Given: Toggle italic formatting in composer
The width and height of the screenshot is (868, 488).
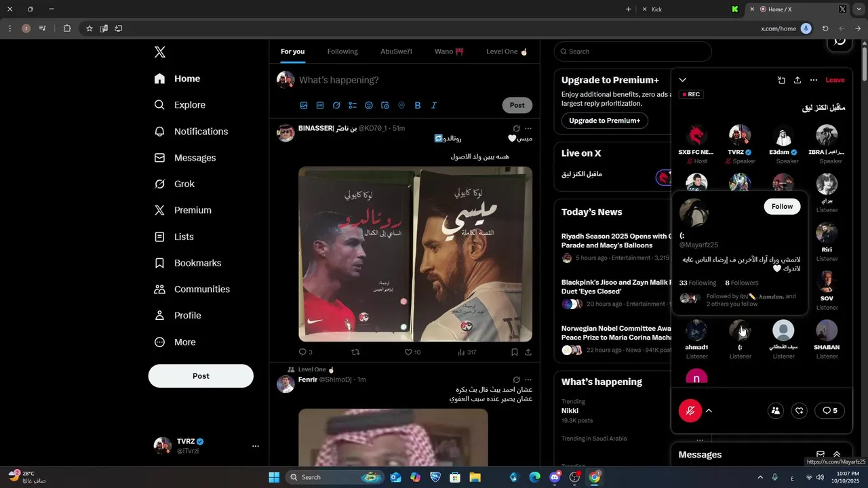Looking at the screenshot, I should [434, 106].
